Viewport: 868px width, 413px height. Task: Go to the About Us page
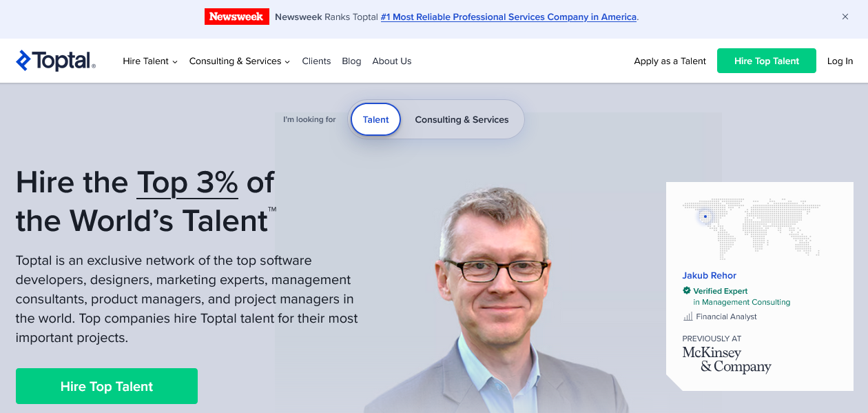tap(391, 61)
